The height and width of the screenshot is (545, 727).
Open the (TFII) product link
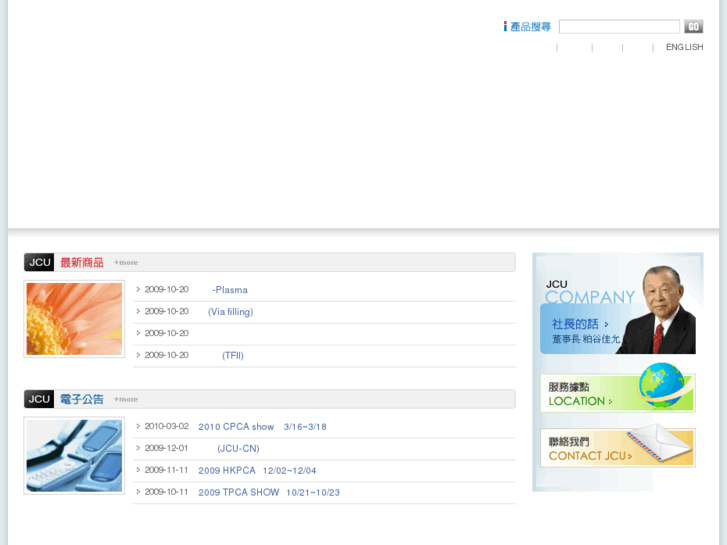(x=233, y=355)
